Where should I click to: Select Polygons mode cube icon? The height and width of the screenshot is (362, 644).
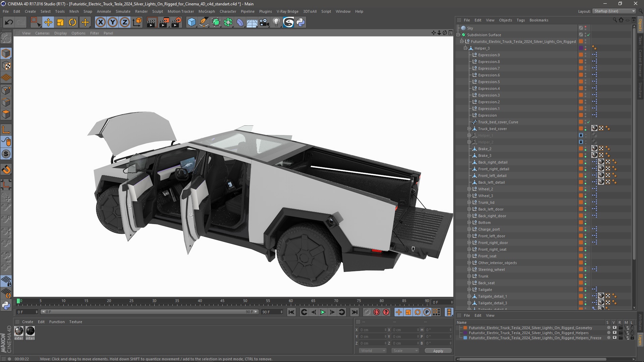click(x=6, y=114)
